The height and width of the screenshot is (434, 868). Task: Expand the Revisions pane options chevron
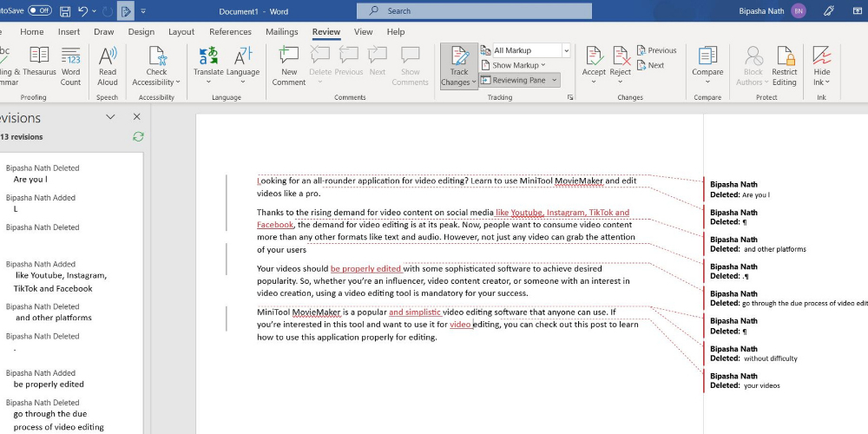[110, 117]
